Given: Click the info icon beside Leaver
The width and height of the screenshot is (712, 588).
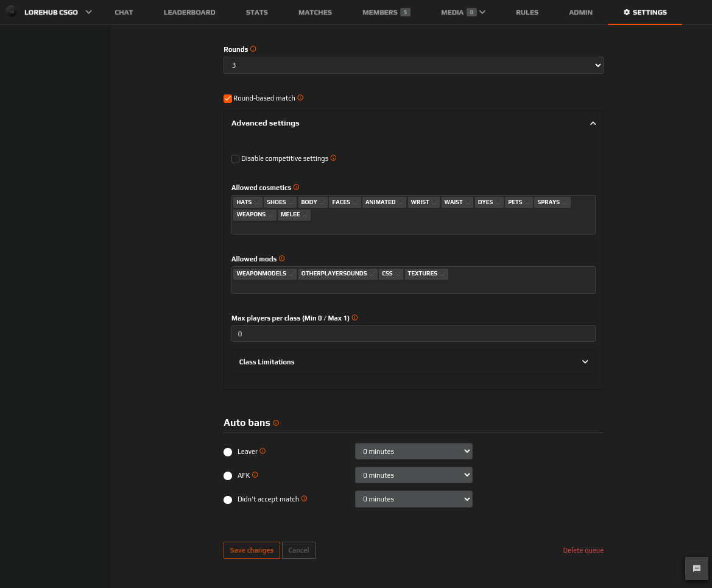Looking at the screenshot, I should coord(263,451).
